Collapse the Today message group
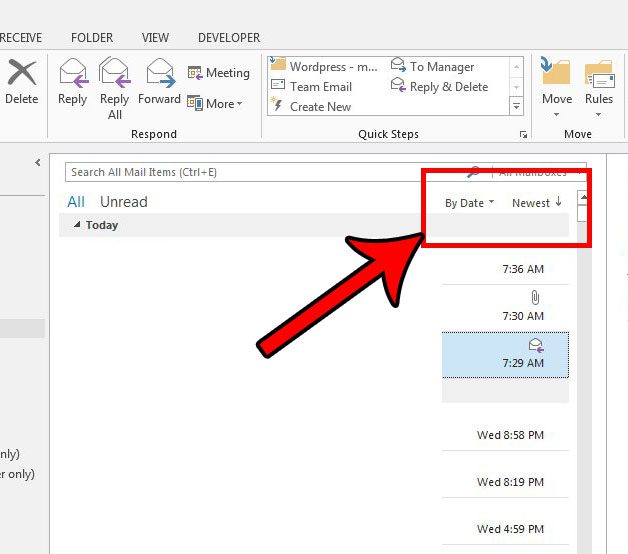This screenshot has height=554, width=628. tap(78, 226)
